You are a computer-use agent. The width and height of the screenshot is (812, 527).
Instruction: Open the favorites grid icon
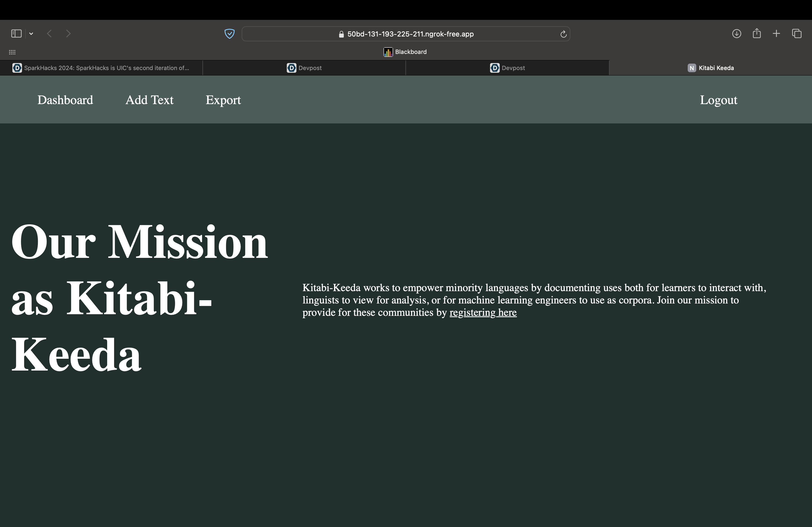(x=12, y=52)
